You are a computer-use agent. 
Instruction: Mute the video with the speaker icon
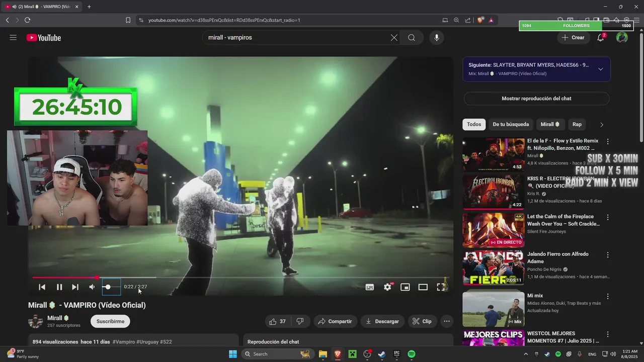coord(92,287)
